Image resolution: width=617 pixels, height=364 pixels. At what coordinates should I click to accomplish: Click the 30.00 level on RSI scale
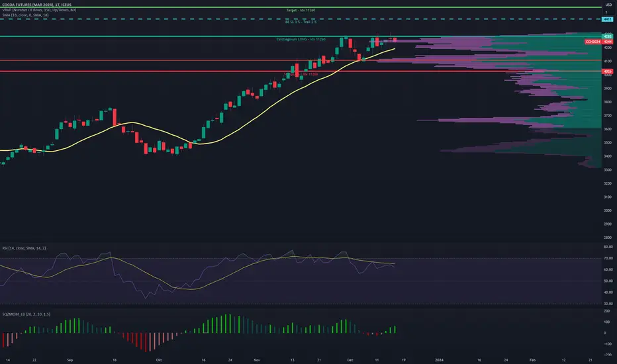(608, 304)
